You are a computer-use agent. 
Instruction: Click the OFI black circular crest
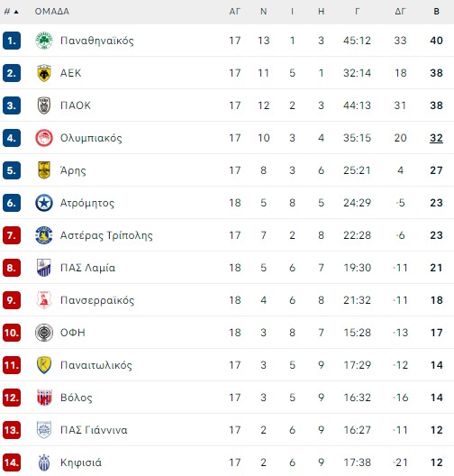pyautogui.click(x=44, y=333)
